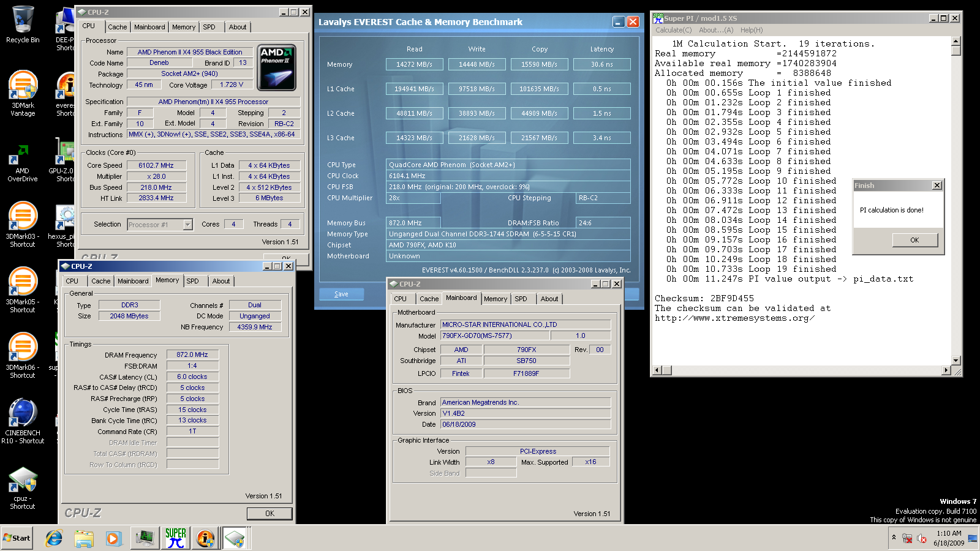
Task: Click the muted volume tray icon
Action: click(x=922, y=538)
